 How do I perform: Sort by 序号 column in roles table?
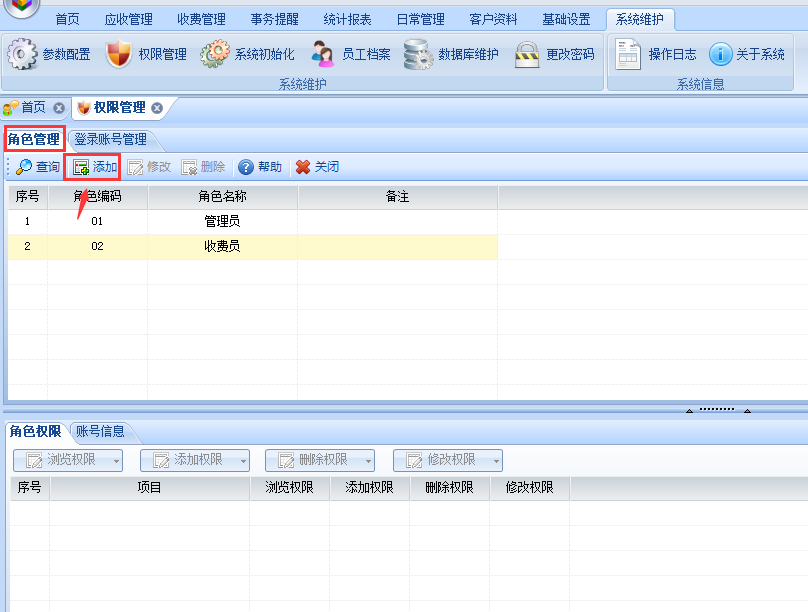point(28,196)
